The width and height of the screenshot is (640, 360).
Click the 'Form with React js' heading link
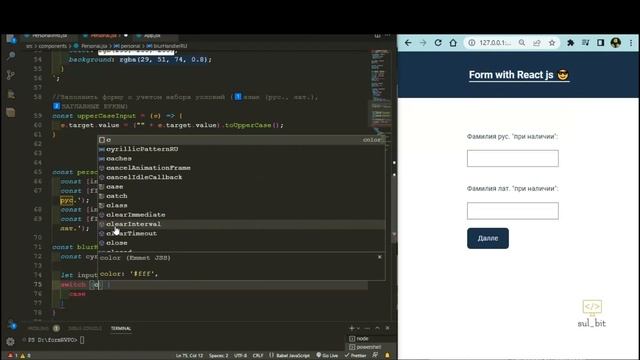[519, 75]
